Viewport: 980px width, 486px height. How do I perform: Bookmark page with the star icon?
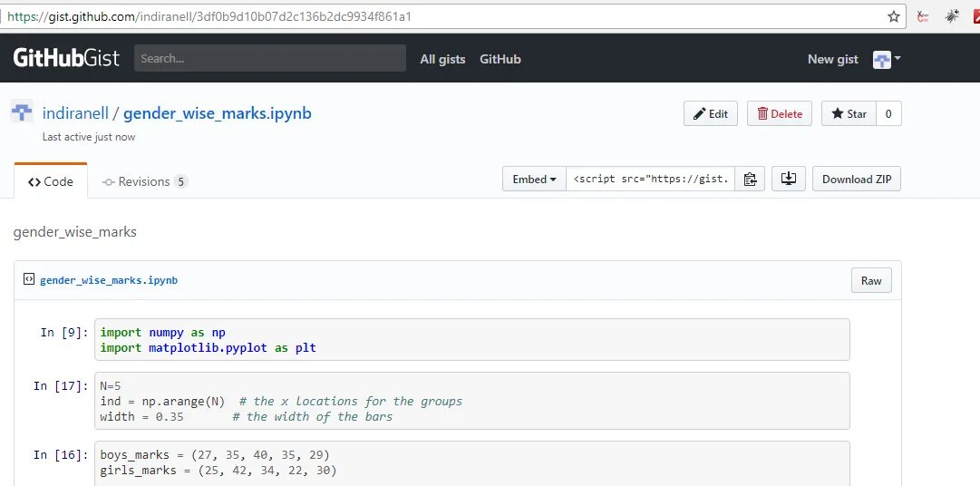894,16
